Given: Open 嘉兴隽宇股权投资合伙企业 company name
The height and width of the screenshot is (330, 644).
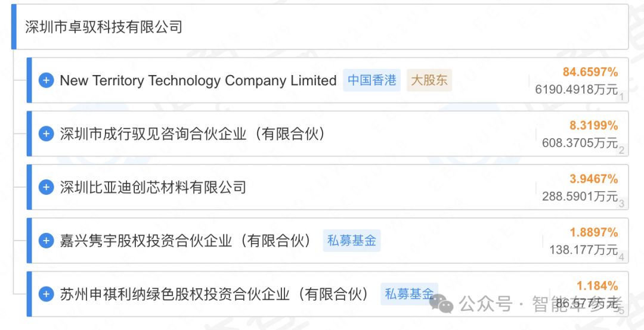Looking at the screenshot, I should click(185, 241).
